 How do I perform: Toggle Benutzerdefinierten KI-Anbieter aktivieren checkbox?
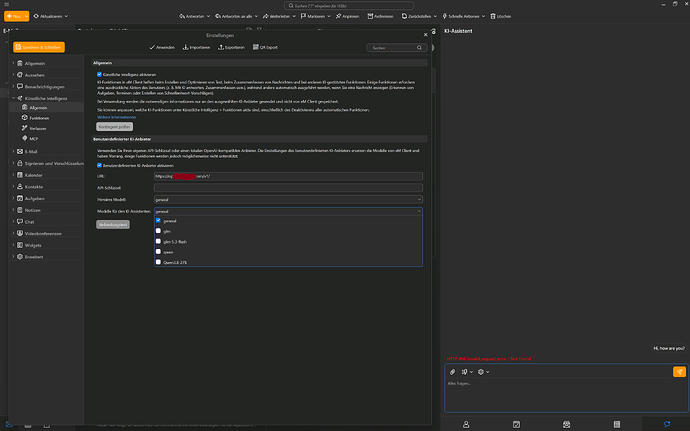[x=99, y=166]
